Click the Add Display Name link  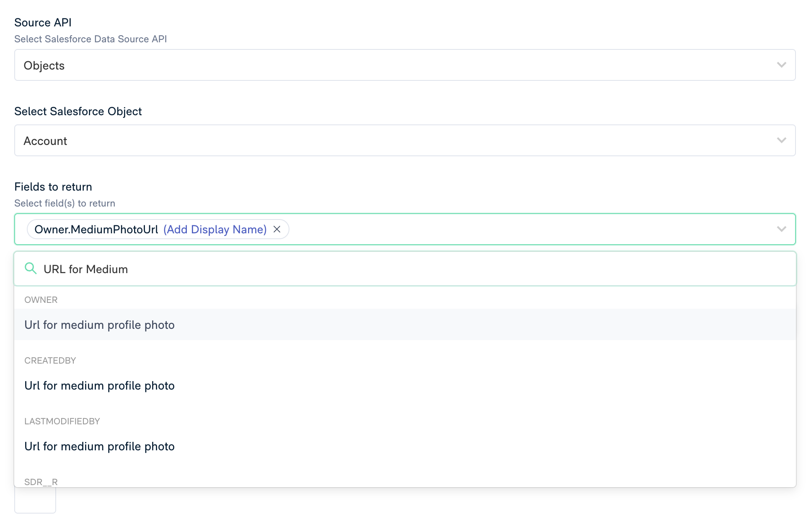tap(215, 229)
